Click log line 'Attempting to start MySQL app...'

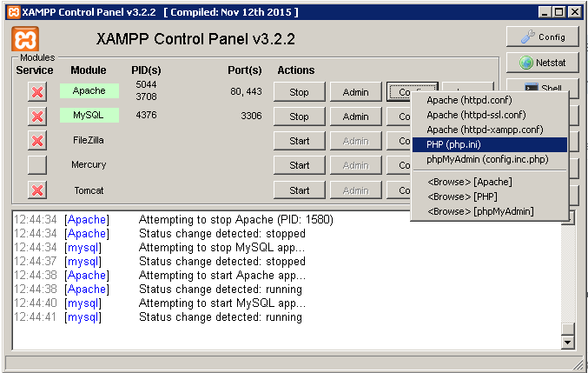point(222,303)
